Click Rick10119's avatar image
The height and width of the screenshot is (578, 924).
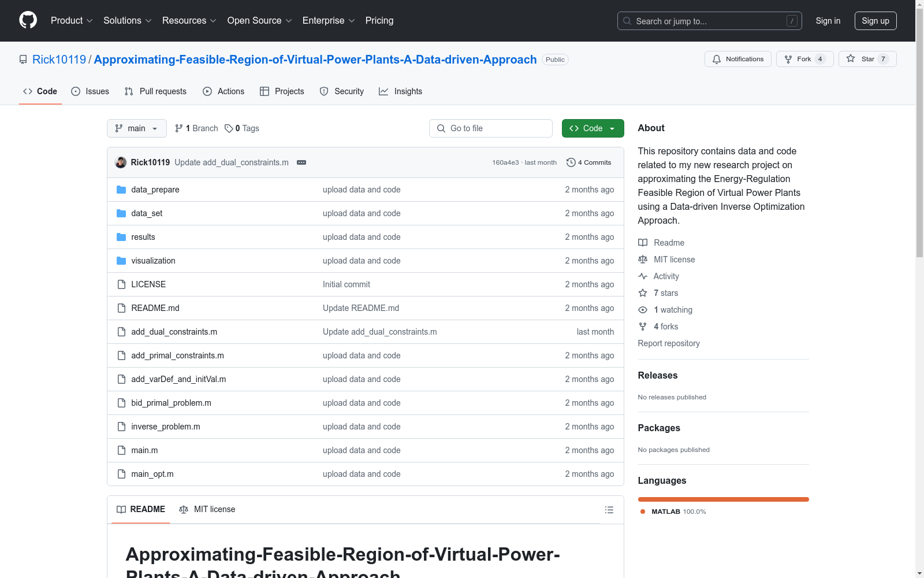coord(121,162)
